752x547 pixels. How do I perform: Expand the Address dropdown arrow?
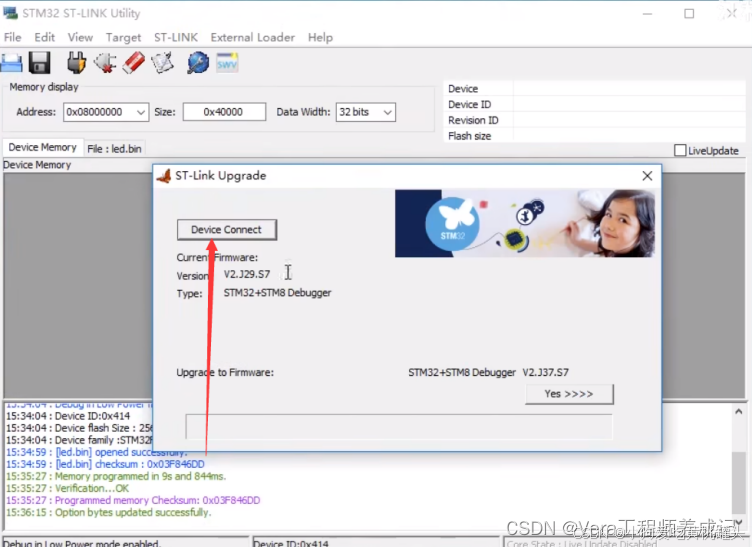pos(141,112)
